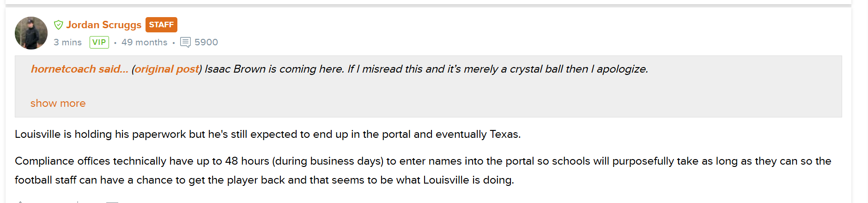Click the orange STAFF badge

coord(161,25)
